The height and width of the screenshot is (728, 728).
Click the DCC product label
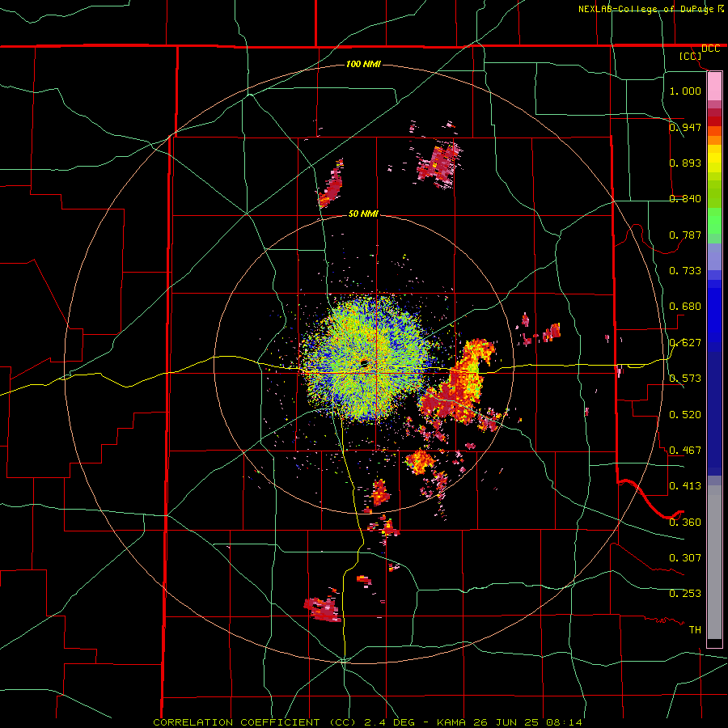[x=710, y=49]
